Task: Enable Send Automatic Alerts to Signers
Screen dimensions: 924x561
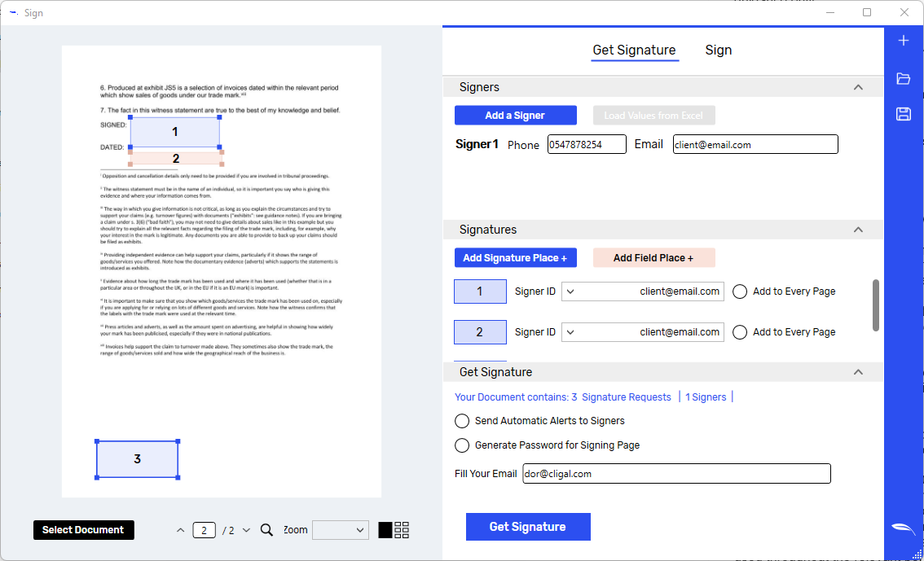Action: pyautogui.click(x=462, y=421)
